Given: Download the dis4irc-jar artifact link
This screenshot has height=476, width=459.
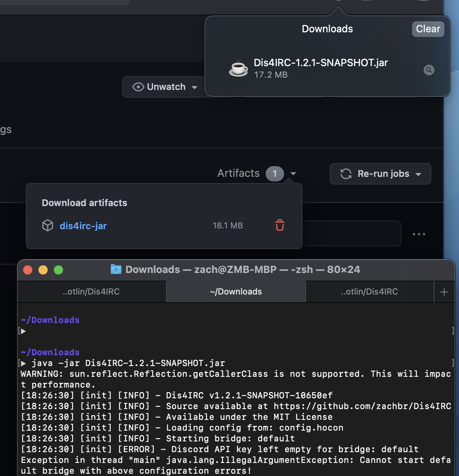Looking at the screenshot, I should click(x=83, y=226).
